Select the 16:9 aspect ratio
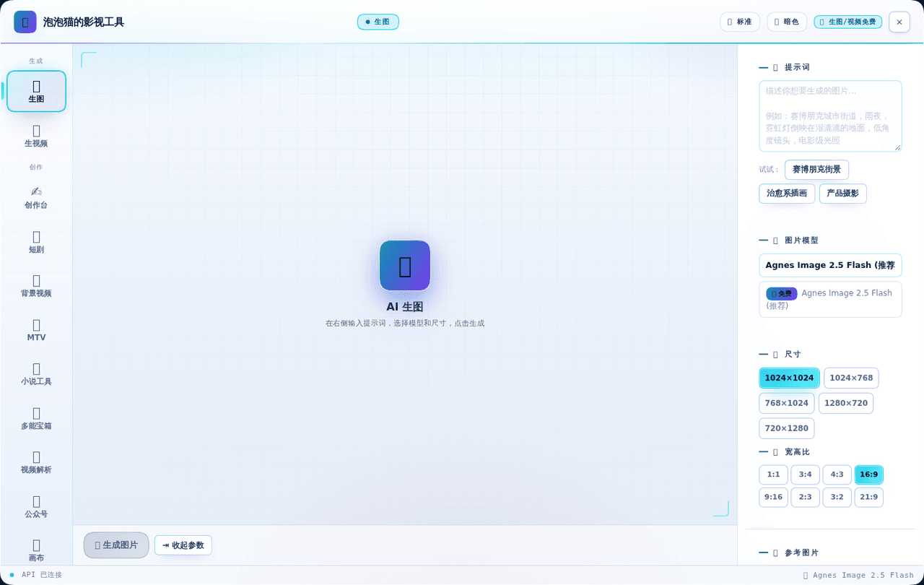The width and height of the screenshot is (924, 585). pyautogui.click(x=868, y=474)
